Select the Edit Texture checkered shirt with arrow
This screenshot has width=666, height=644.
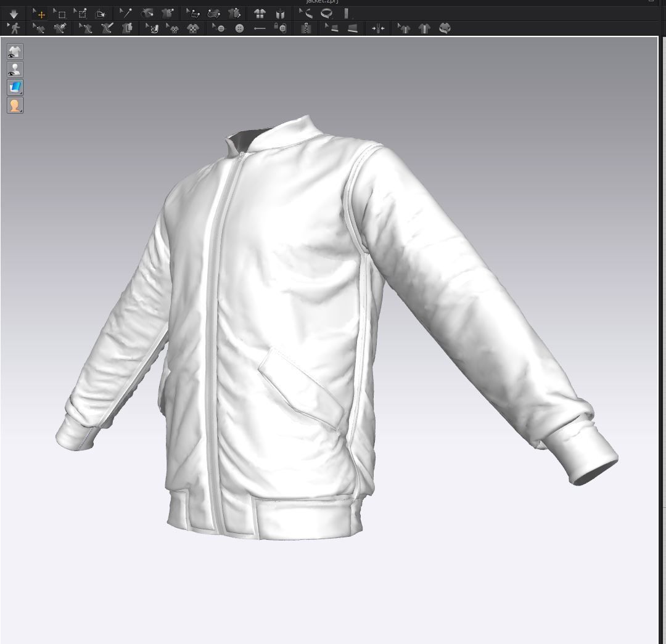[x=173, y=28]
